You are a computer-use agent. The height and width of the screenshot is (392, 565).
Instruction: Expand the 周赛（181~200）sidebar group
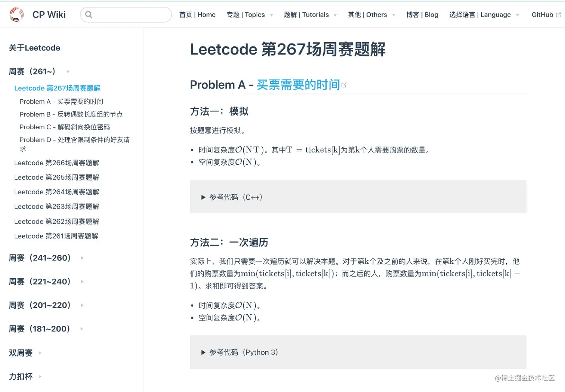tap(46, 329)
